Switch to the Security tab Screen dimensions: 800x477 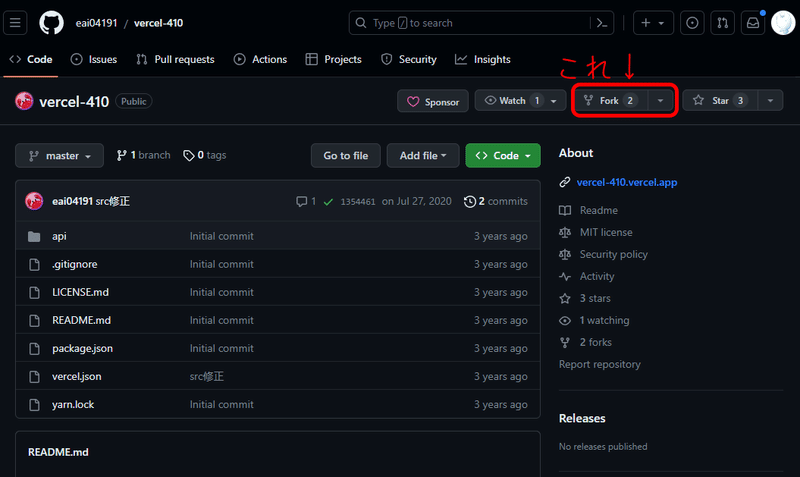click(x=409, y=59)
